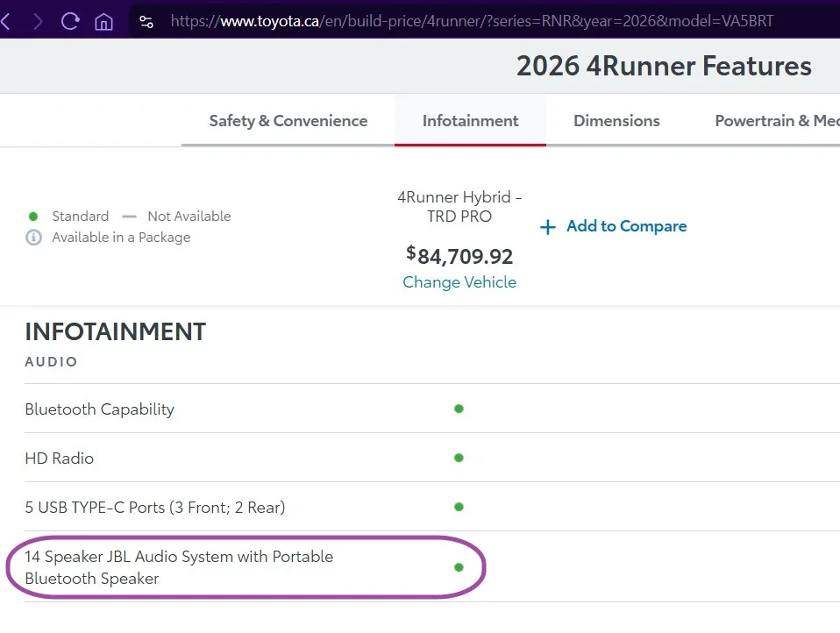The image size is (840, 633).
Task: Click the green Standard legend dot
Action: coord(33,216)
